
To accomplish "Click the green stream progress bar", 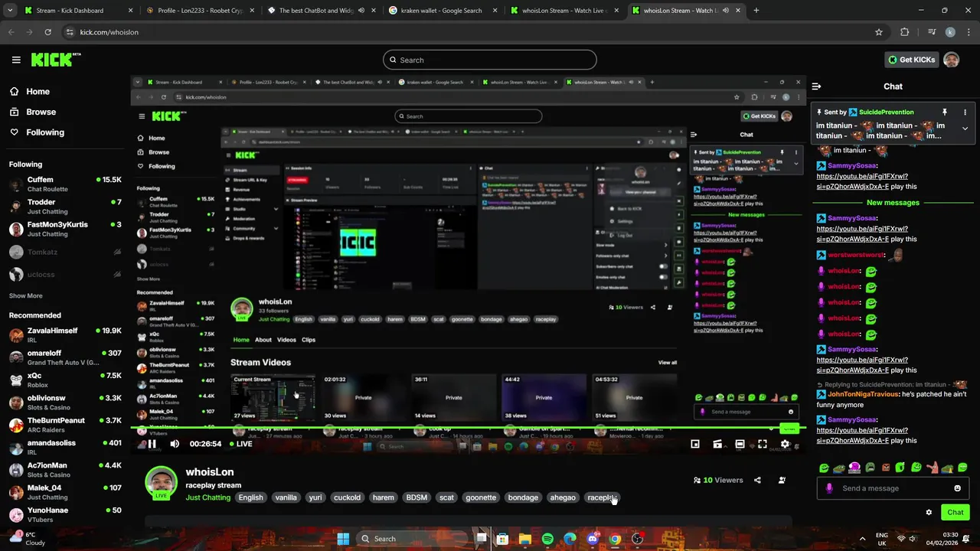I will coord(467,427).
